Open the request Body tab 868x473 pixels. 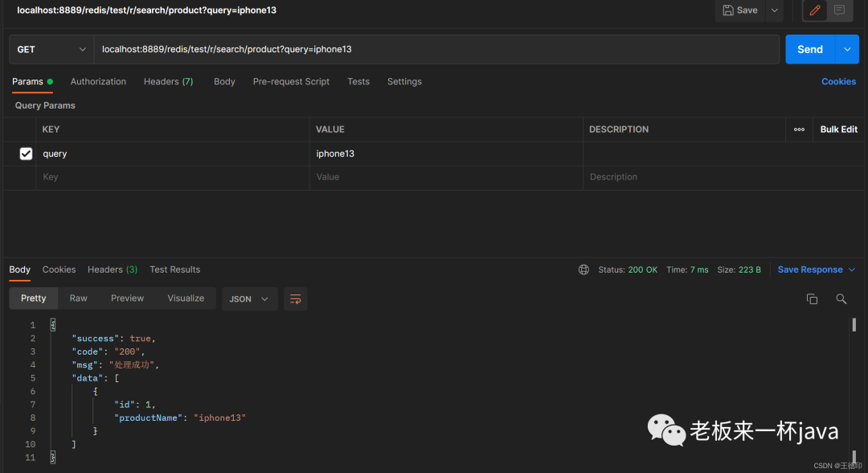pyautogui.click(x=224, y=81)
